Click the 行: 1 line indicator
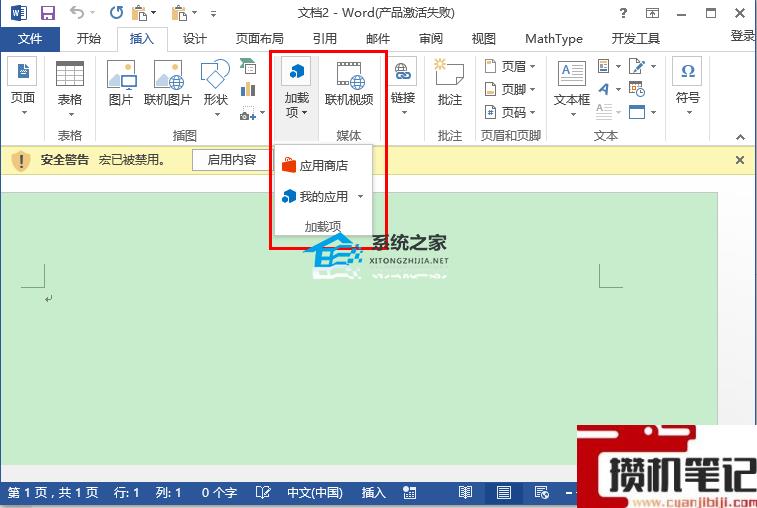 (x=126, y=493)
